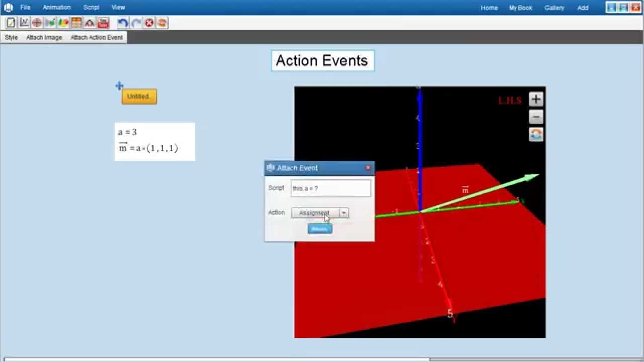Click the Script input field

(331, 189)
